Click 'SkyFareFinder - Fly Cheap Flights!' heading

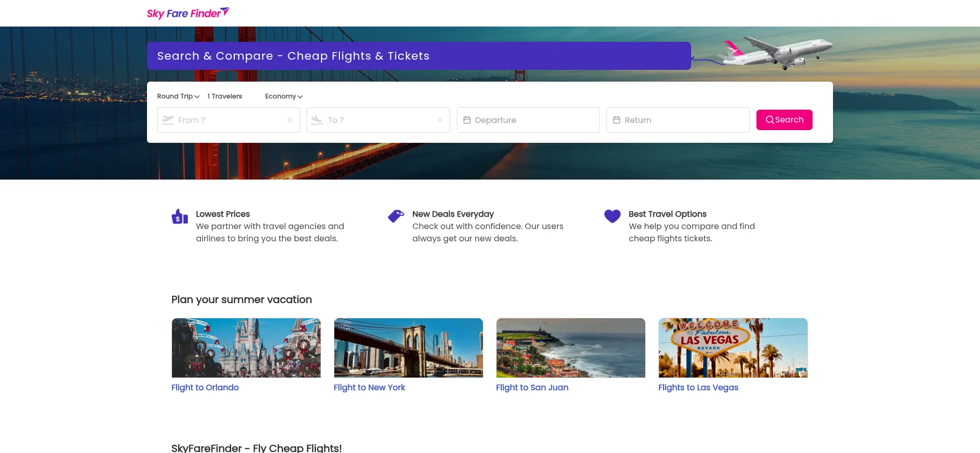pyautogui.click(x=257, y=448)
